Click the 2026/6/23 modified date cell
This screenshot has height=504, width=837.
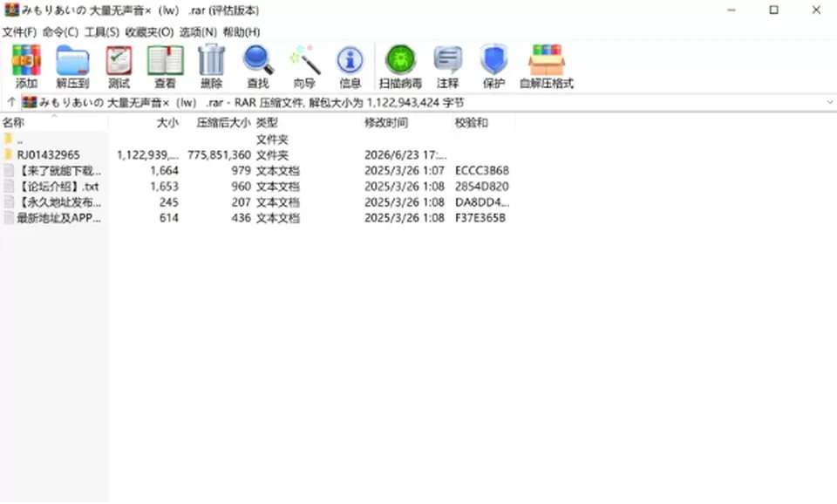[405, 155]
